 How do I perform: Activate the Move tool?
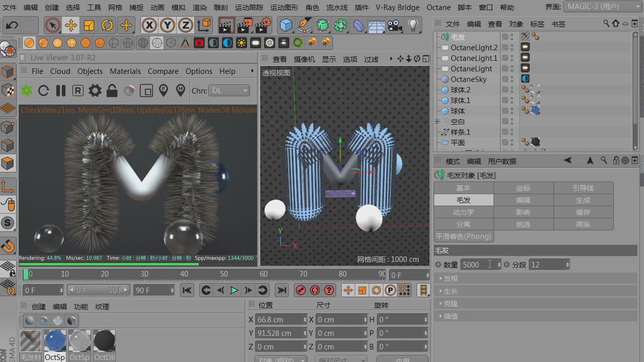[x=70, y=25]
